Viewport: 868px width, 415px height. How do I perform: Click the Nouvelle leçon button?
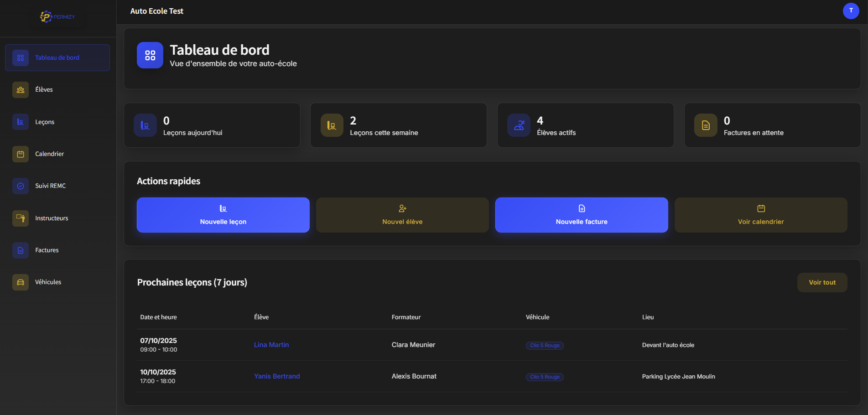pyautogui.click(x=223, y=215)
